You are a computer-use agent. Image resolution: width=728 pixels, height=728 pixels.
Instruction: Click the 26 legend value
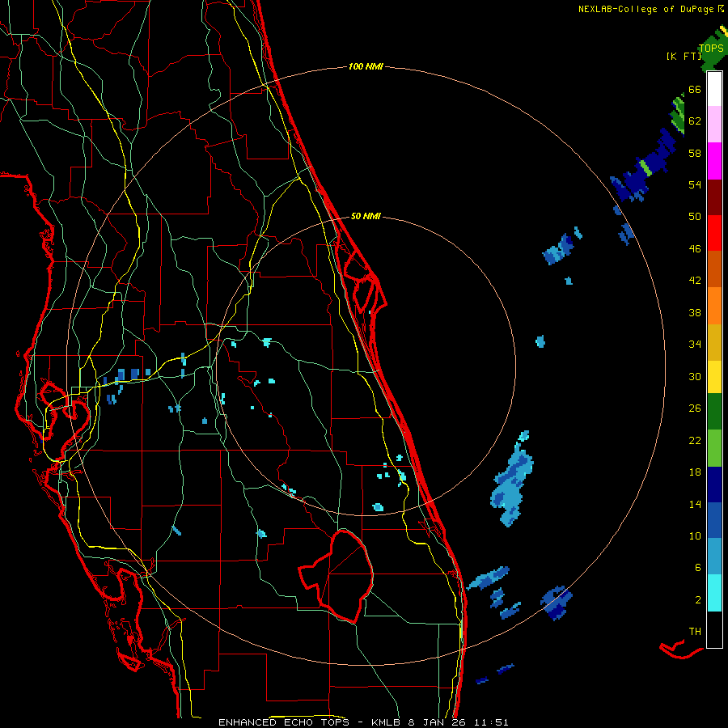[x=695, y=408]
